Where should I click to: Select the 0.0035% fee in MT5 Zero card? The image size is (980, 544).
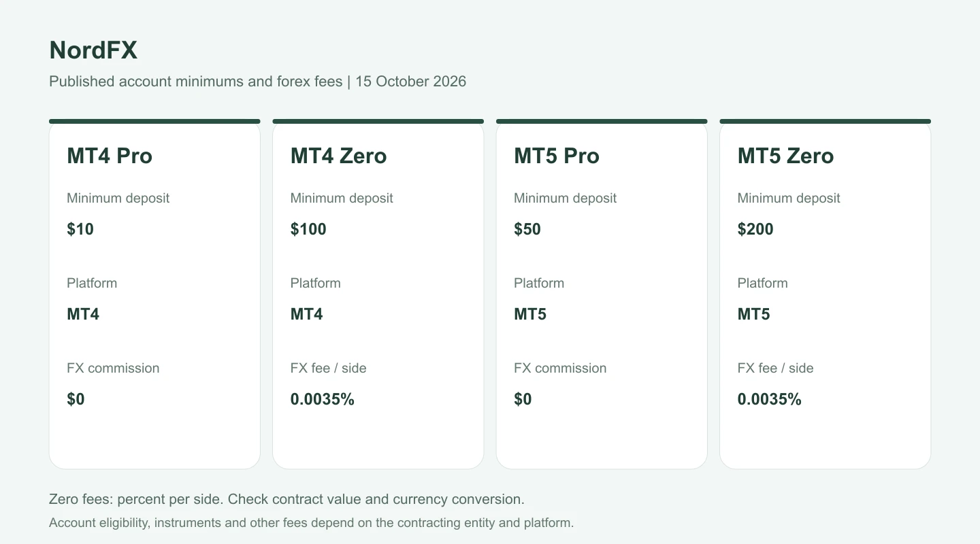click(x=770, y=399)
